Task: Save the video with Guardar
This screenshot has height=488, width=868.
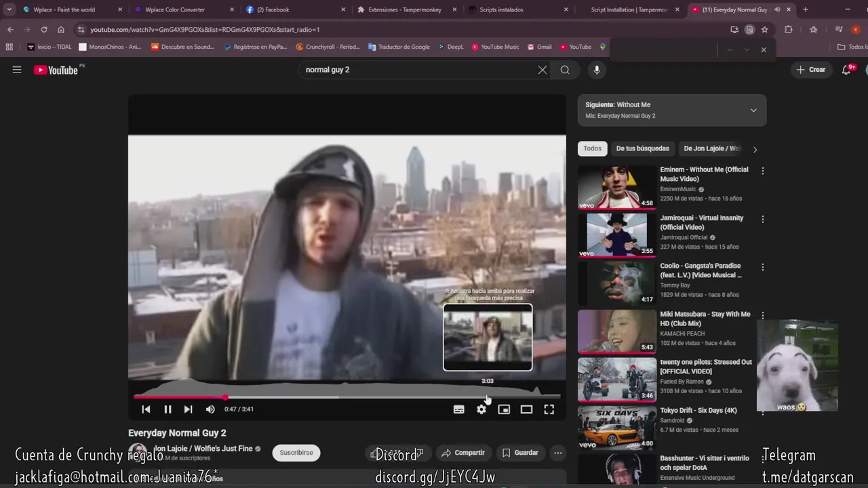Action: [520, 453]
